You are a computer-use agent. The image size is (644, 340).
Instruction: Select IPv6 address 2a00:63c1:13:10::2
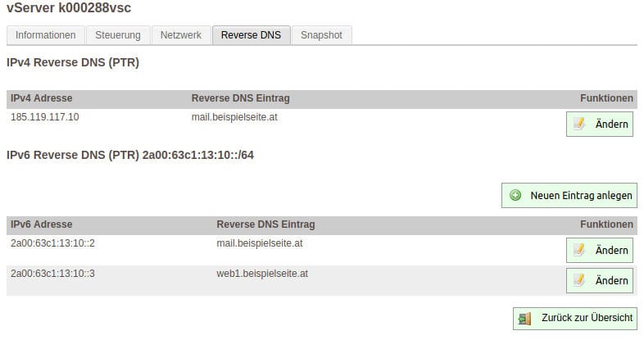tap(53, 243)
